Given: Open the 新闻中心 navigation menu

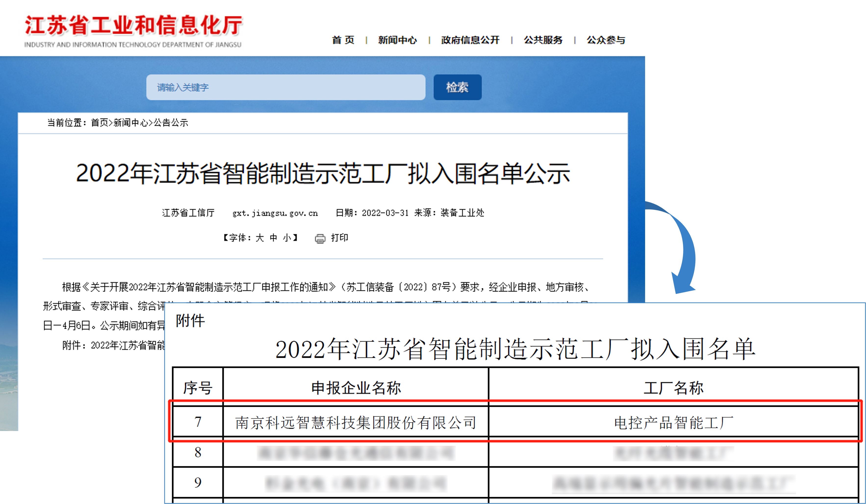Looking at the screenshot, I should [397, 40].
